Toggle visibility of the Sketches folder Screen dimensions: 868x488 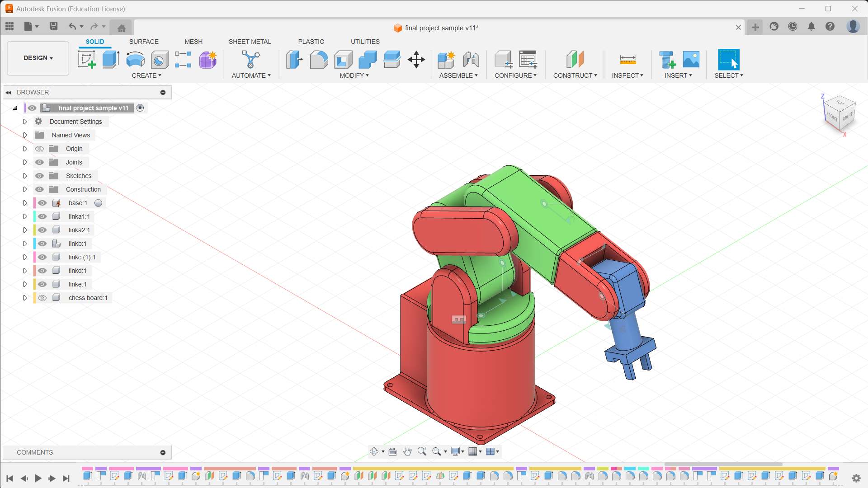tap(39, 176)
